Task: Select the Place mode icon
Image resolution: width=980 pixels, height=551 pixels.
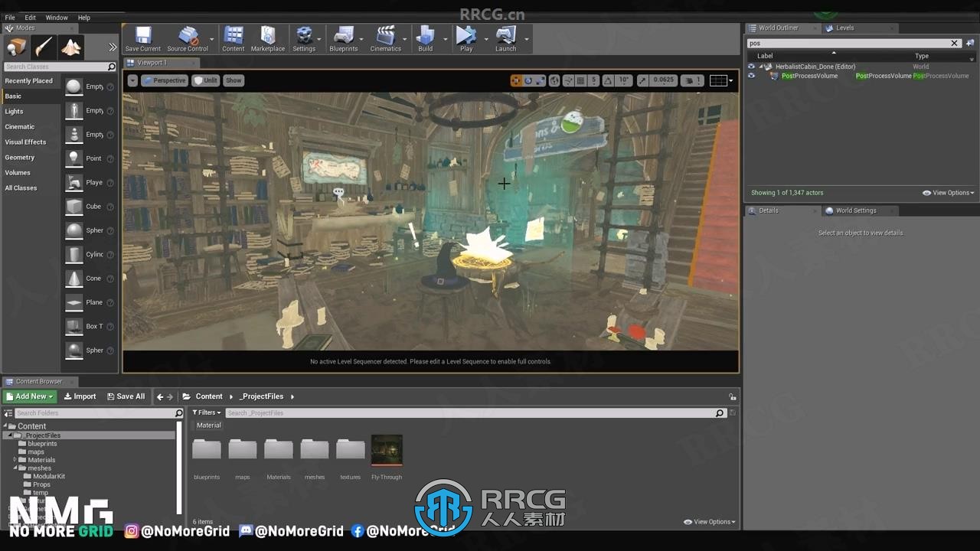Action: click(x=16, y=47)
